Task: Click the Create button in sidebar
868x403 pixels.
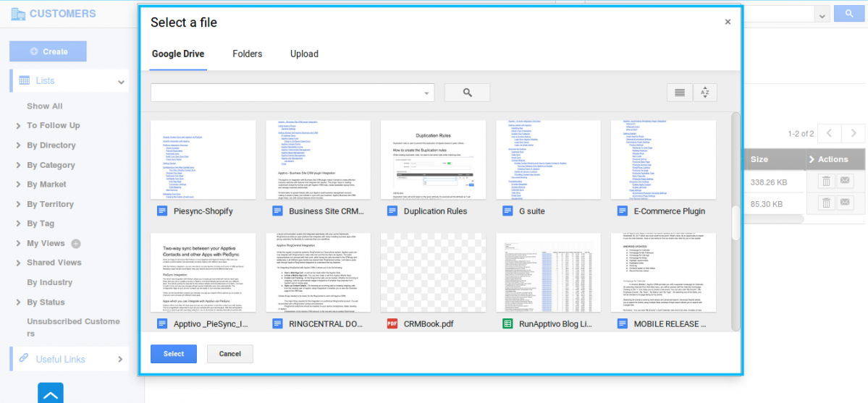Action: [48, 51]
